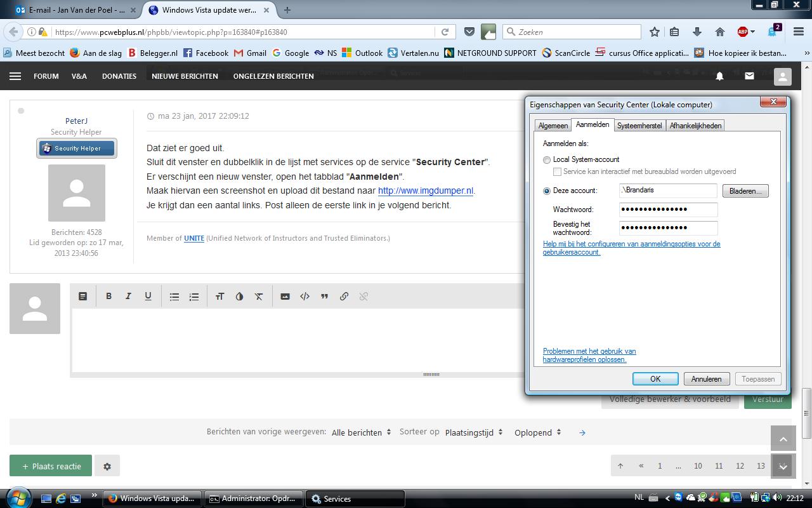
Task: Open private messages envelope icon
Action: pyautogui.click(x=749, y=76)
